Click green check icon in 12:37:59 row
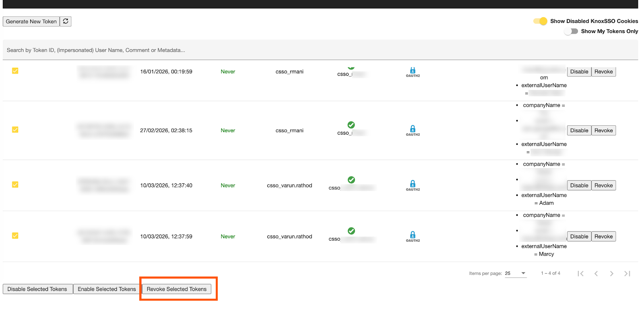The height and width of the screenshot is (314, 644). point(351,231)
